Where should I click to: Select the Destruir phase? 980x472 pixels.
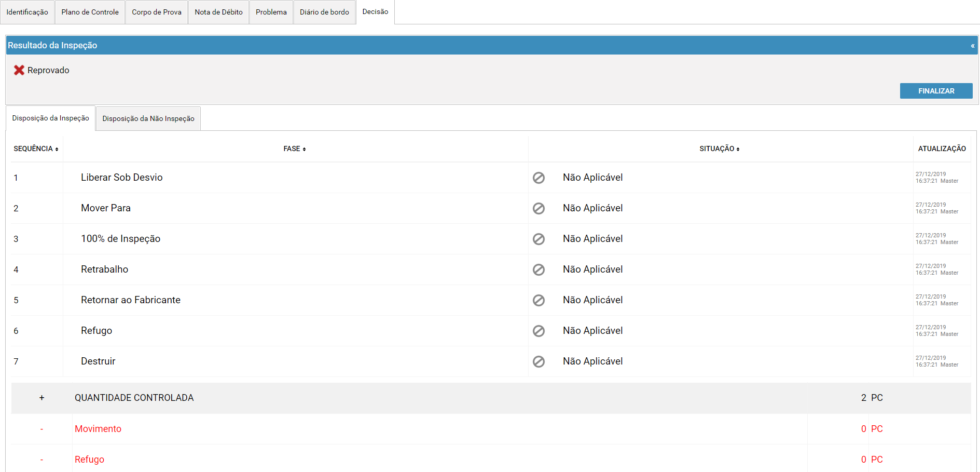click(x=98, y=361)
